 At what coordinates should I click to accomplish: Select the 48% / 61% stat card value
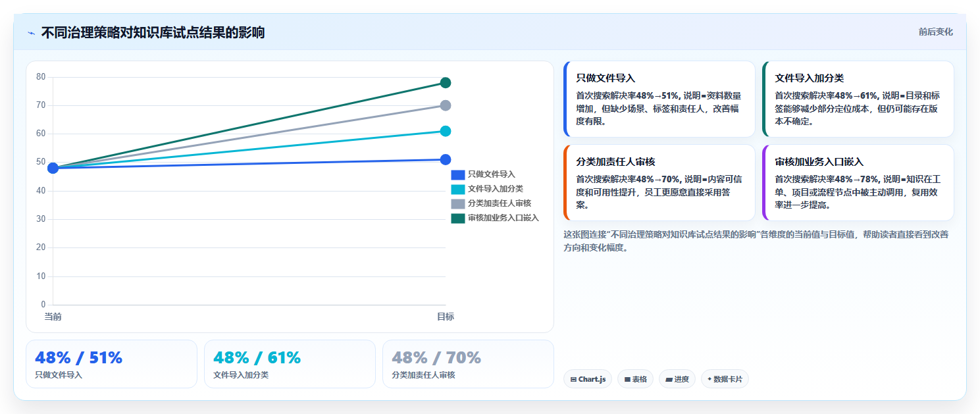(x=257, y=357)
